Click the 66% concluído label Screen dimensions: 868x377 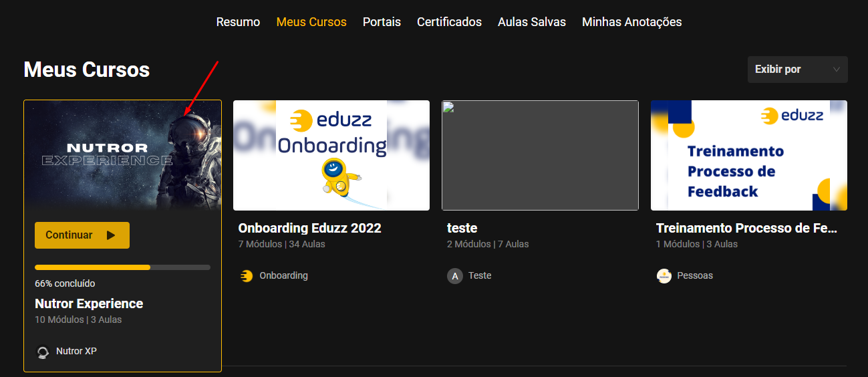coord(65,283)
